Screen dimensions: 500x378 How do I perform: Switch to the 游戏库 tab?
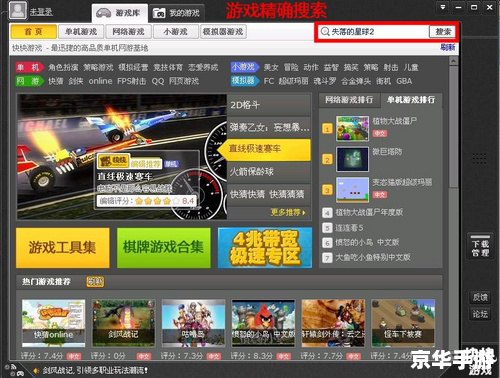(119, 13)
